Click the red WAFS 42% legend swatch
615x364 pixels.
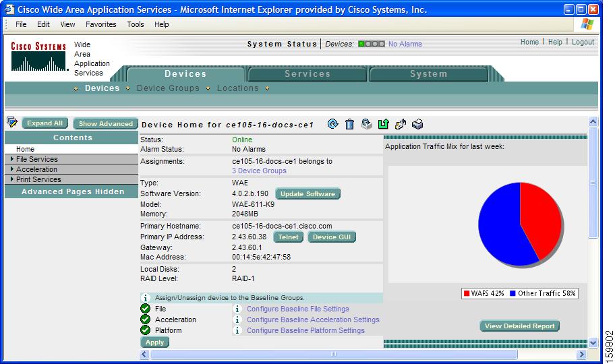pos(467,293)
